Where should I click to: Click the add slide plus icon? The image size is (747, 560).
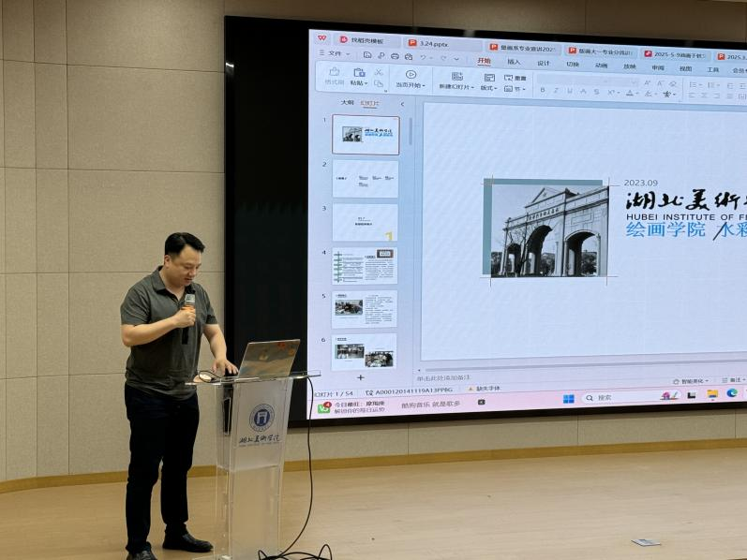361,377
